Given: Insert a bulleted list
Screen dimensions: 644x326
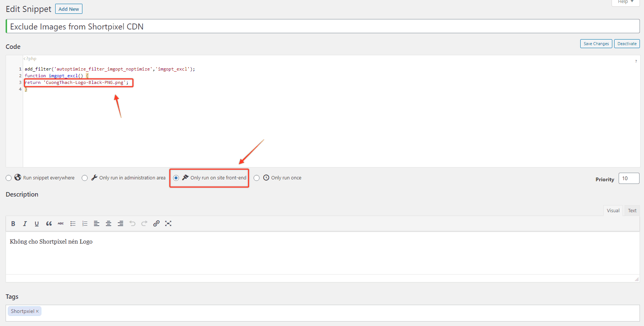Looking at the screenshot, I should pos(73,223).
